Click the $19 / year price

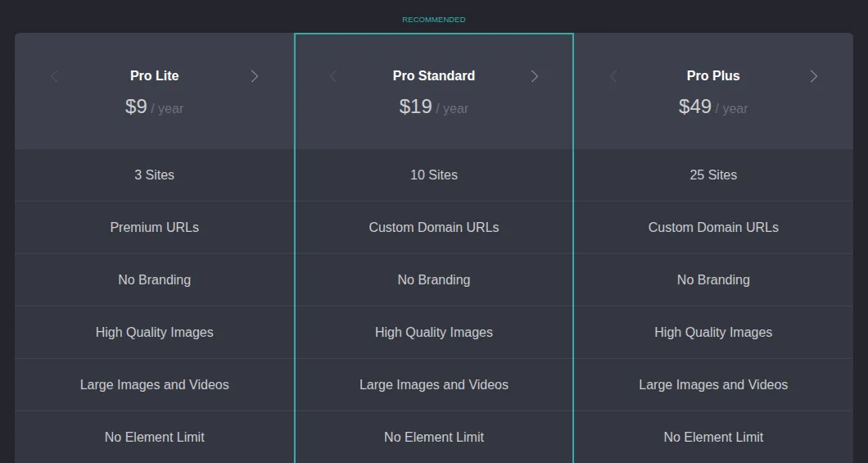(x=434, y=107)
